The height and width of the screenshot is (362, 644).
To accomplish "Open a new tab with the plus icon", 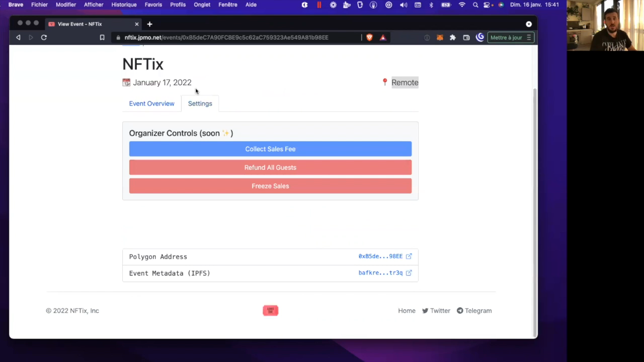I will (149, 24).
